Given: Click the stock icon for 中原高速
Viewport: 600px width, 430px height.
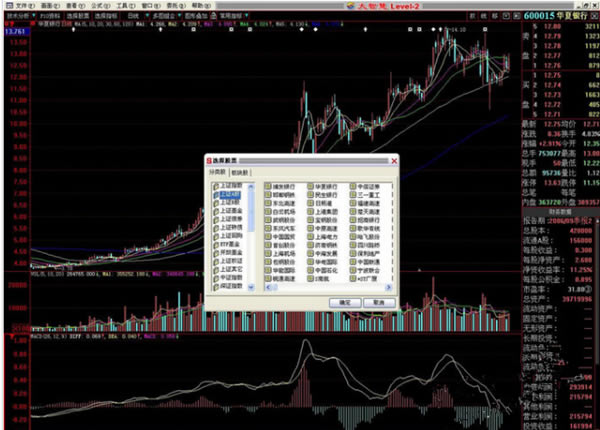Looking at the screenshot, I should (x=310, y=228).
